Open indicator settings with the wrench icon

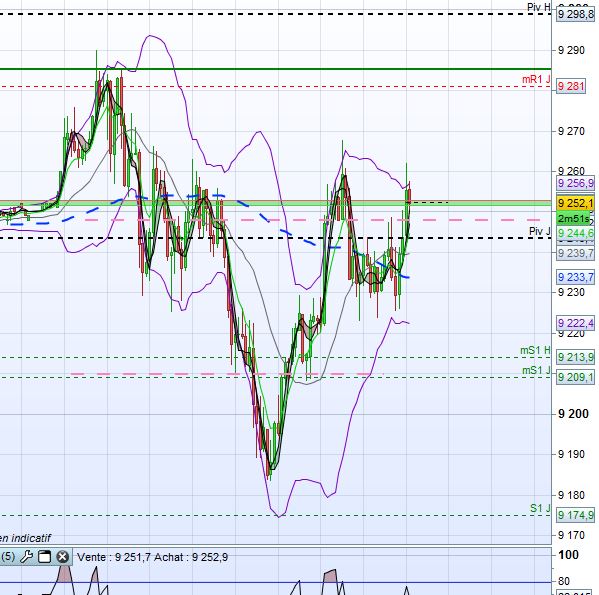(26, 557)
